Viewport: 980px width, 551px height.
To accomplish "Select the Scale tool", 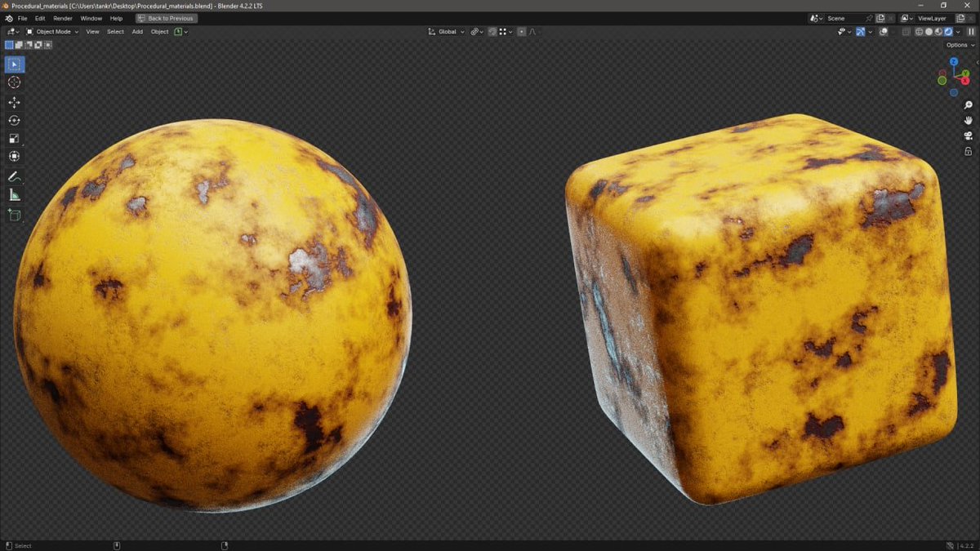I will coord(14,139).
